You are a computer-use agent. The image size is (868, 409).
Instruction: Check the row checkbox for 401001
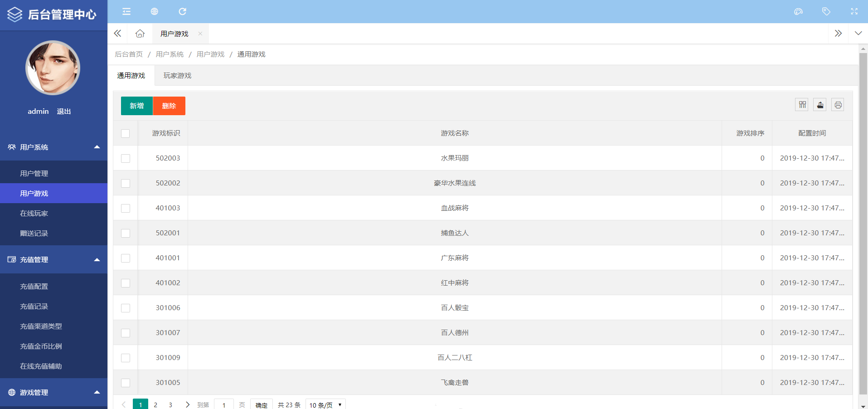point(126,258)
